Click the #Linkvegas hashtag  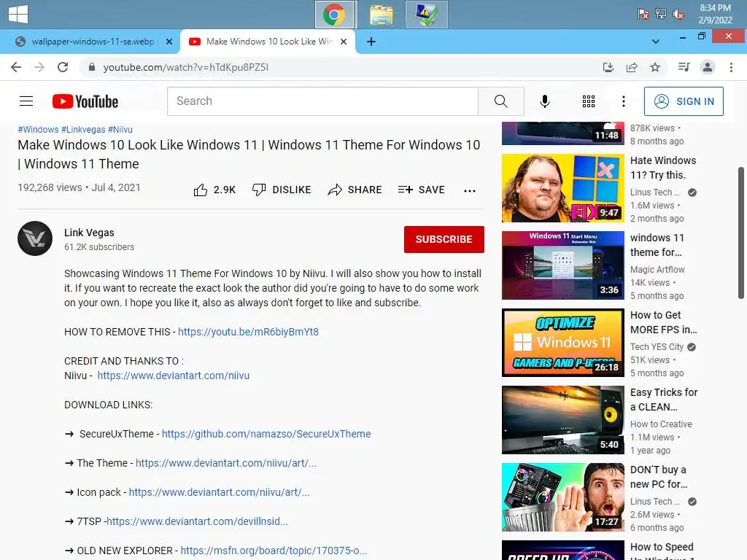tap(83, 130)
